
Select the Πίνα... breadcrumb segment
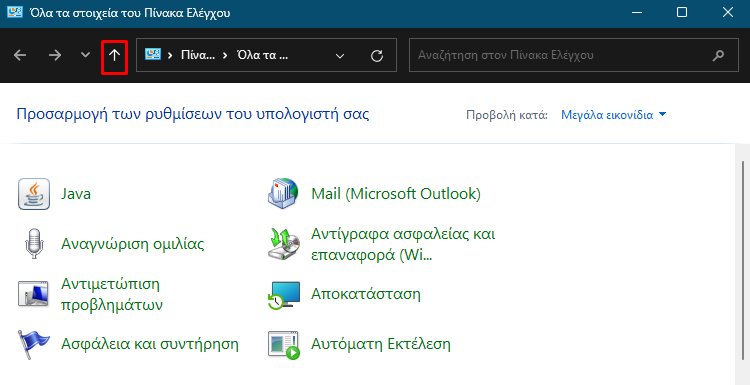[x=198, y=55]
